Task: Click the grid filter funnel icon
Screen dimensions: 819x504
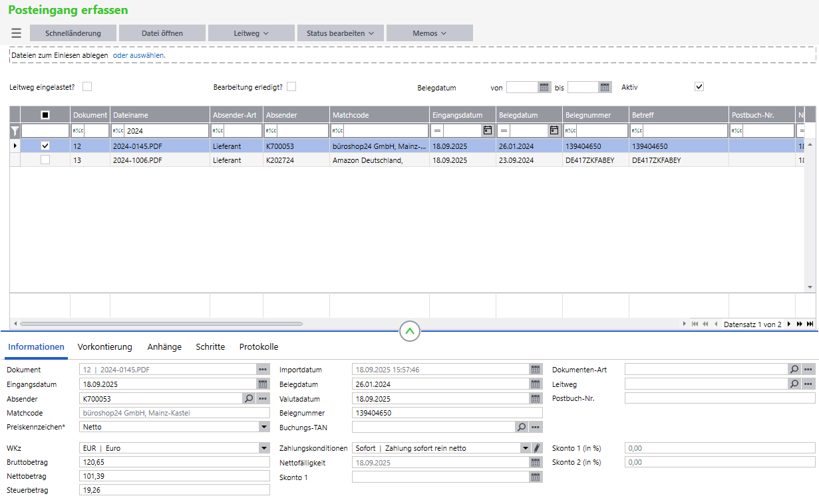Action: pos(15,131)
